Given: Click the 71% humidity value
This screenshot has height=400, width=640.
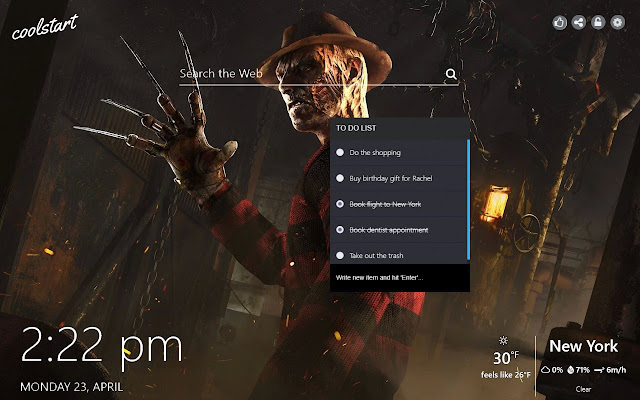Looking at the screenshot, I should [x=582, y=370].
